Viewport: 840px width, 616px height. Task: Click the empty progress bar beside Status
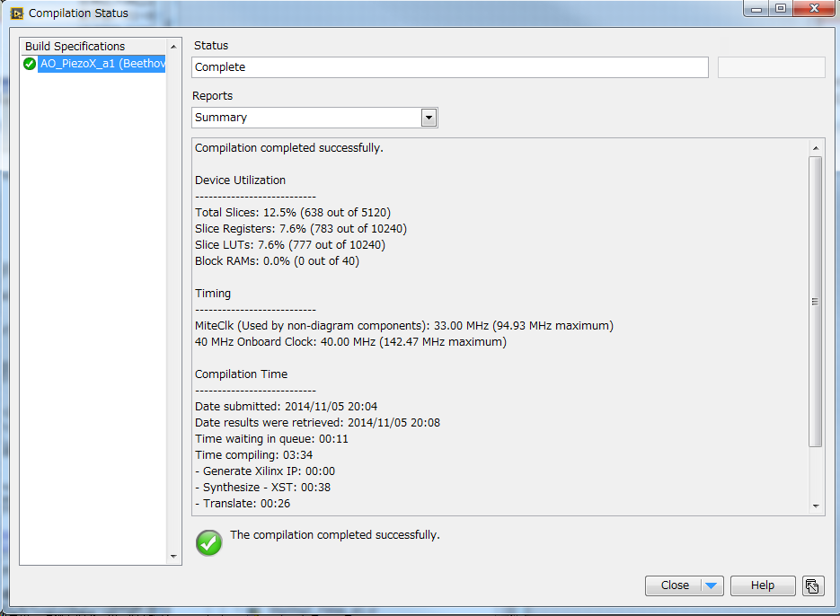tap(771, 67)
